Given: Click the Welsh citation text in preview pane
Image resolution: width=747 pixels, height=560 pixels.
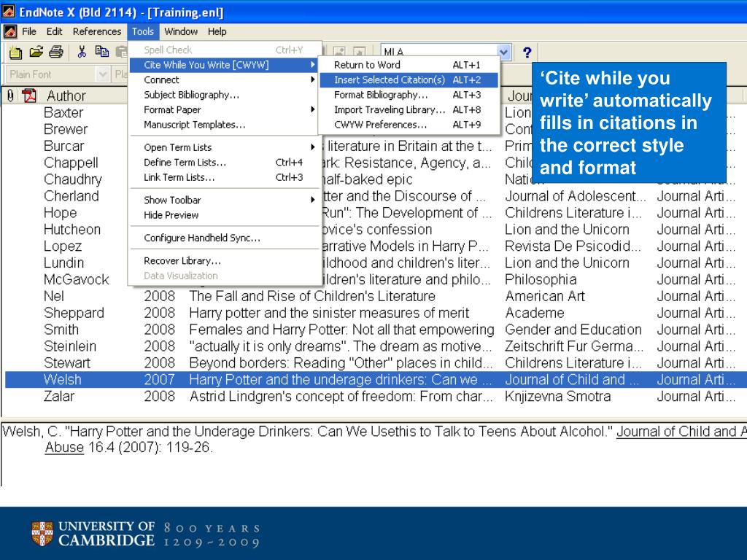Looking at the screenshot, I should [373, 439].
